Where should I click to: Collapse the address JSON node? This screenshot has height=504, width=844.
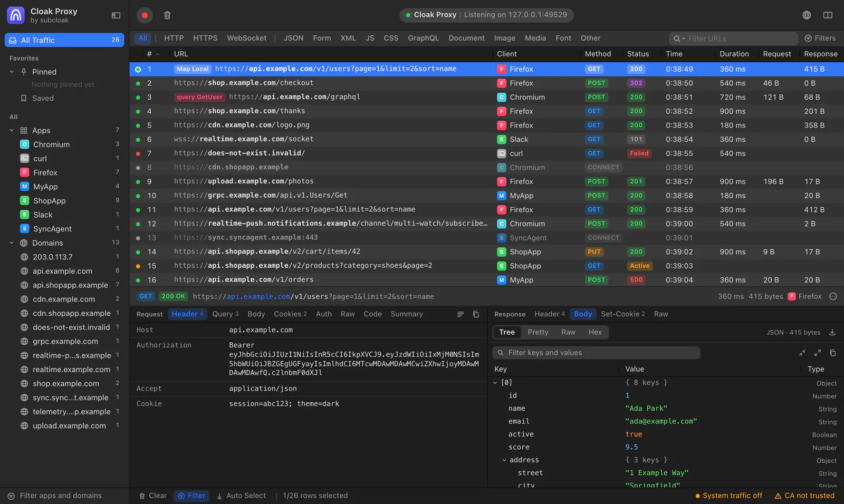504,460
